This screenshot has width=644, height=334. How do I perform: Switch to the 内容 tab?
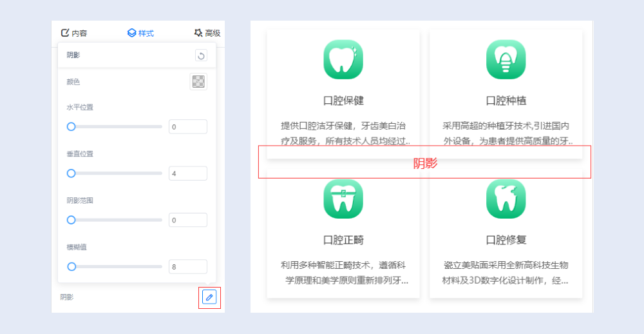[74, 33]
